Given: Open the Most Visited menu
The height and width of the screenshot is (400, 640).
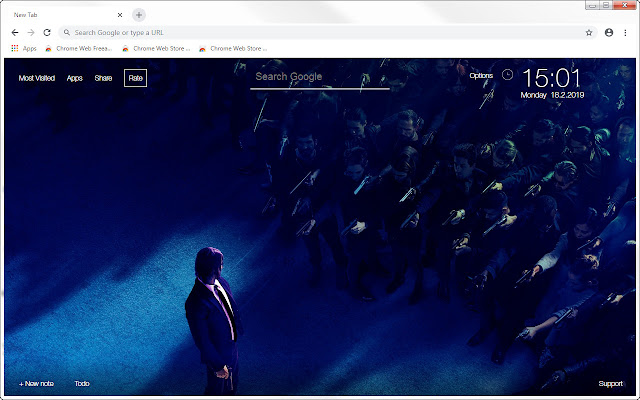Looking at the screenshot, I should [x=37, y=78].
